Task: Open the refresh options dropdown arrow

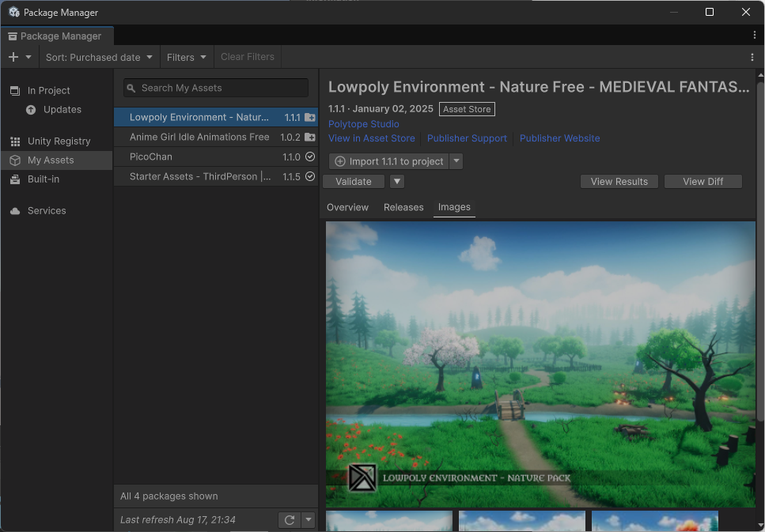Action: (309, 520)
